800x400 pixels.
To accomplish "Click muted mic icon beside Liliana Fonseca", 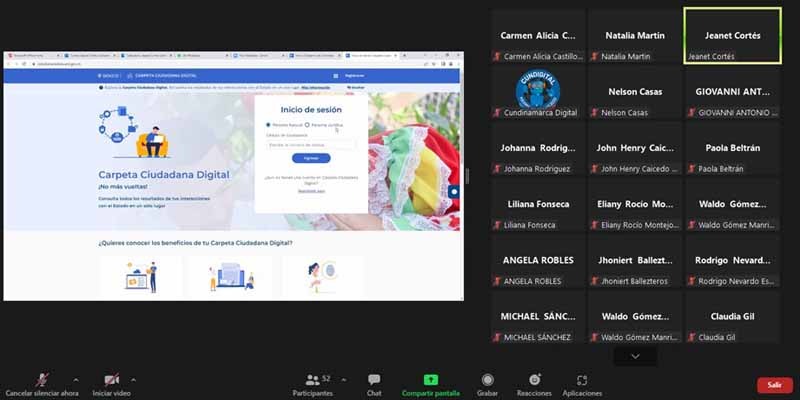I will [497, 225].
